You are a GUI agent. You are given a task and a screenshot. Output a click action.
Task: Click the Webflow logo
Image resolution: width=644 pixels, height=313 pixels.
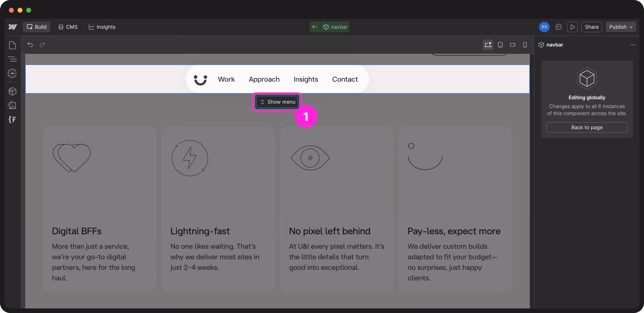(x=13, y=27)
